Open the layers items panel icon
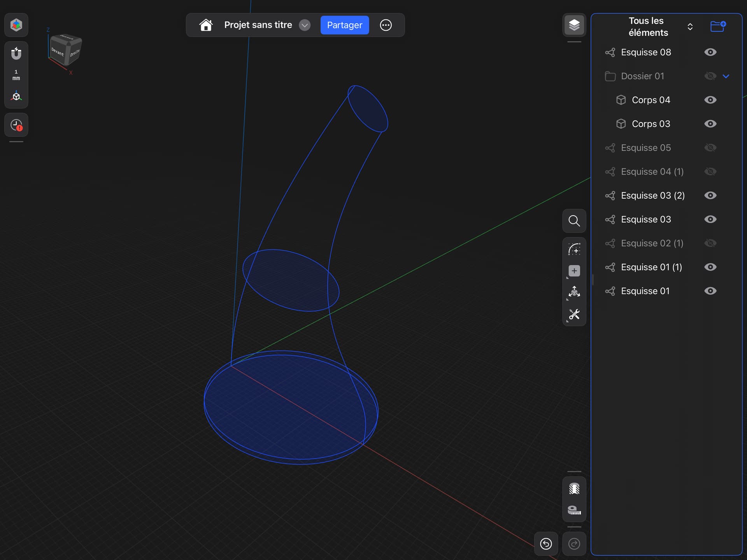The image size is (747, 560). click(574, 25)
